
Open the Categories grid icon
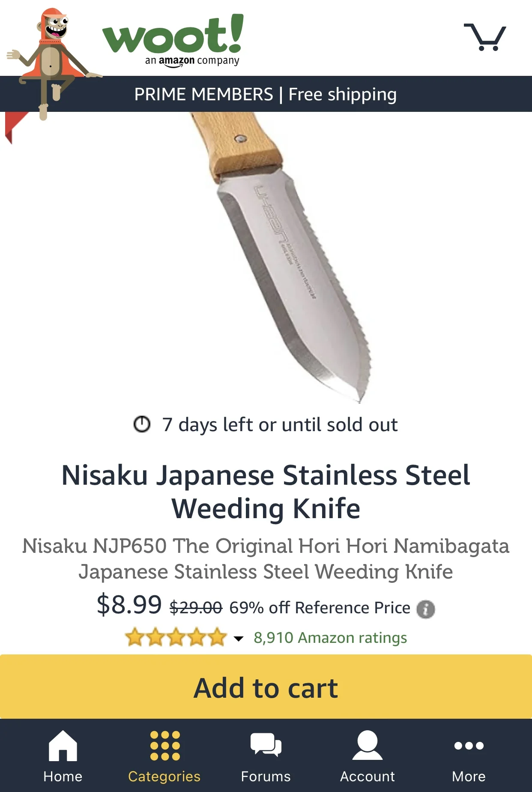165,746
